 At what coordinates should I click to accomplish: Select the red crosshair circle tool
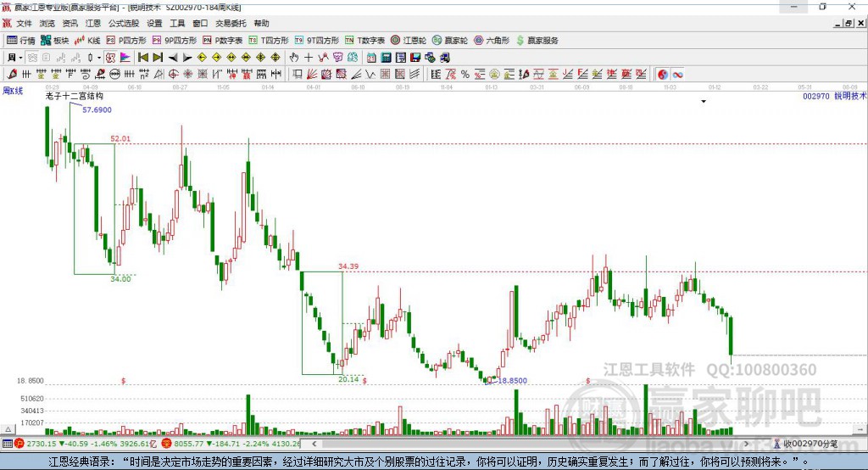173,75
